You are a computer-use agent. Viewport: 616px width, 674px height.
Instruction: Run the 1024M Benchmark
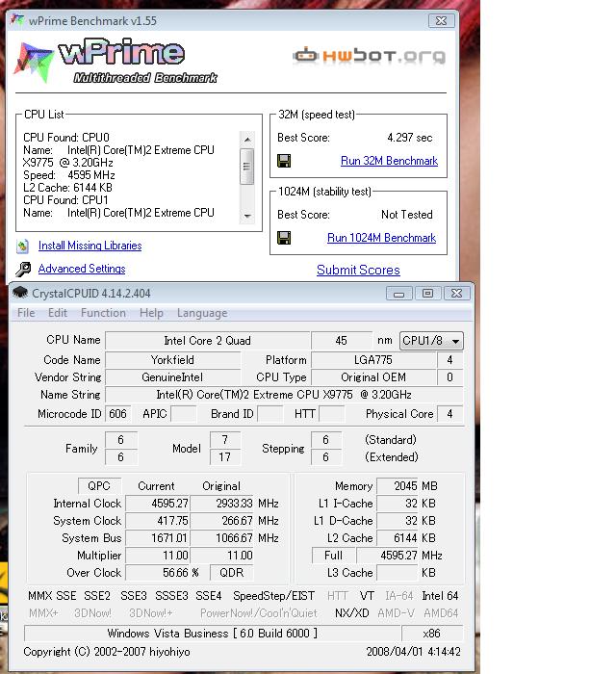tap(381, 238)
